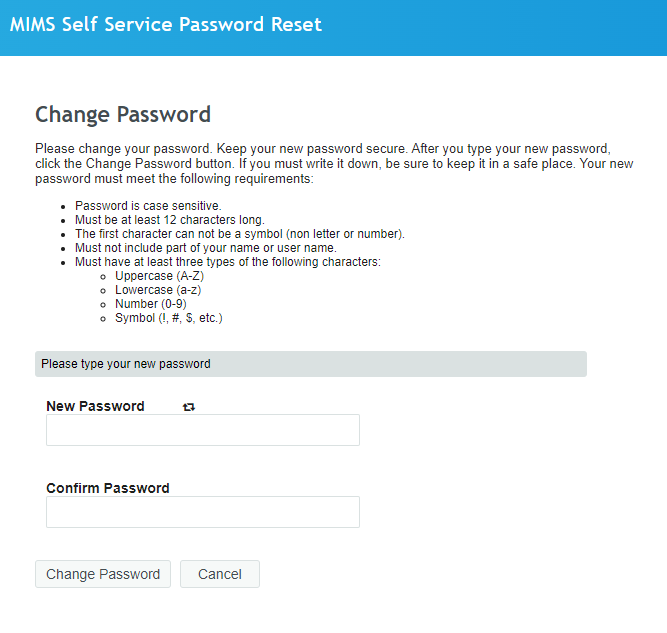Image resolution: width=667 pixels, height=633 pixels.
Task: Click the 'Password is case sensitive' requirement
Action: click(x=148, y=206)
